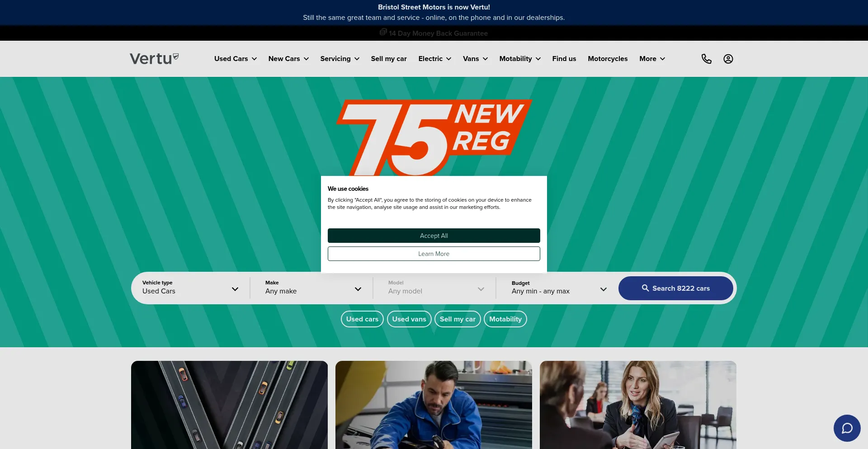Select the Motability pill link
The width and height of the screenshot is (868, 449).
pos(505,319)
